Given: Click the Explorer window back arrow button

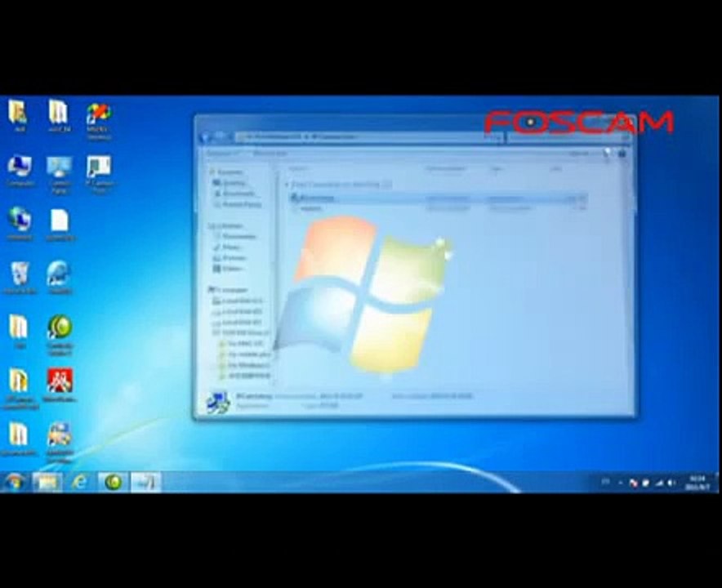Looking at the screenshot, I should point(205,136).
